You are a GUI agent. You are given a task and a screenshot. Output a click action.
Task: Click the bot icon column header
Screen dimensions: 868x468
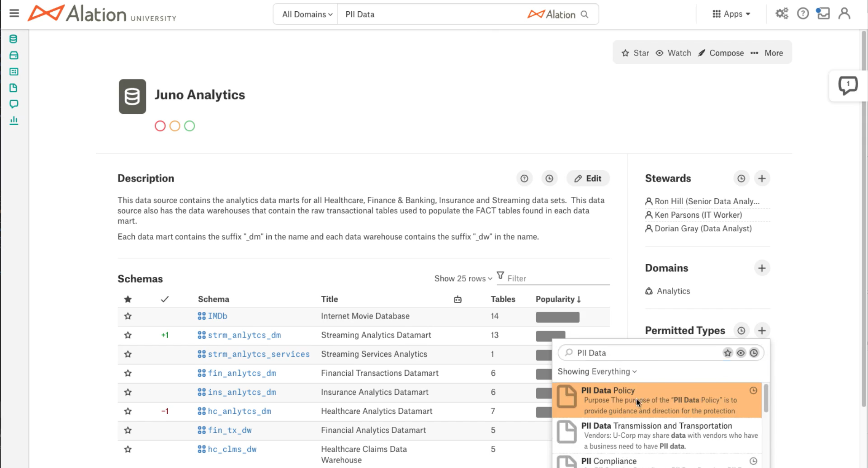pos(458,299)
